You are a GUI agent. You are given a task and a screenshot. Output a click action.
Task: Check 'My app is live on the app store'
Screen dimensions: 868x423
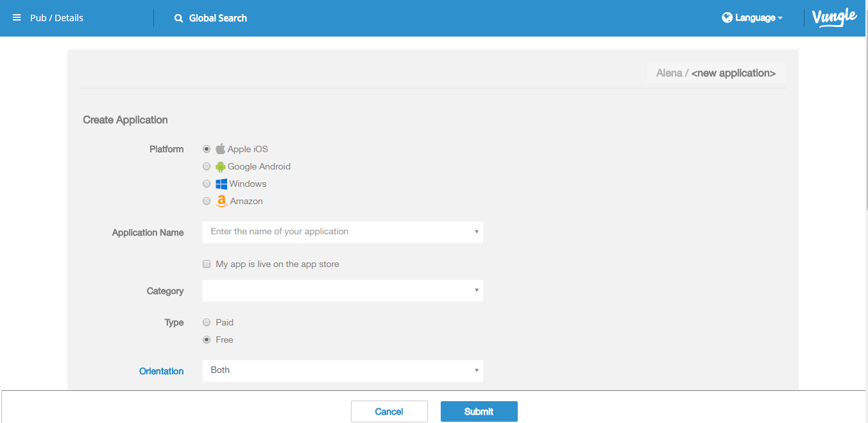point(207,264)
